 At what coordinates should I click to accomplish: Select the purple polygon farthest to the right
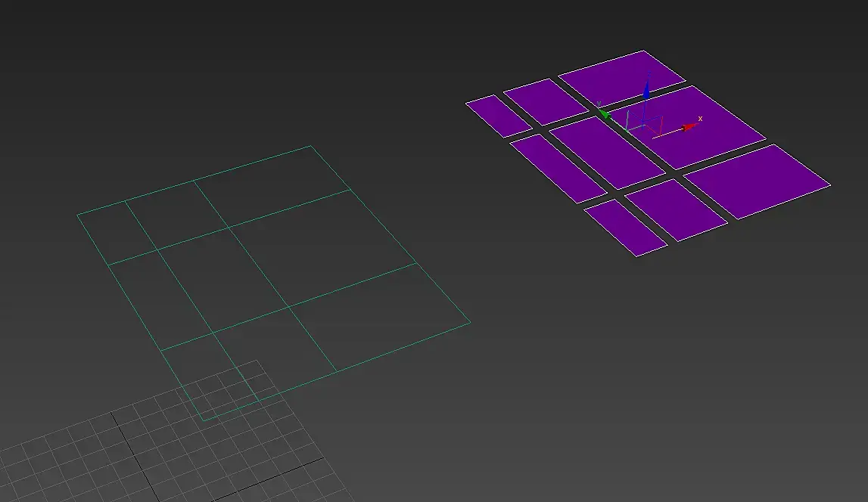(x=758, y=181)
